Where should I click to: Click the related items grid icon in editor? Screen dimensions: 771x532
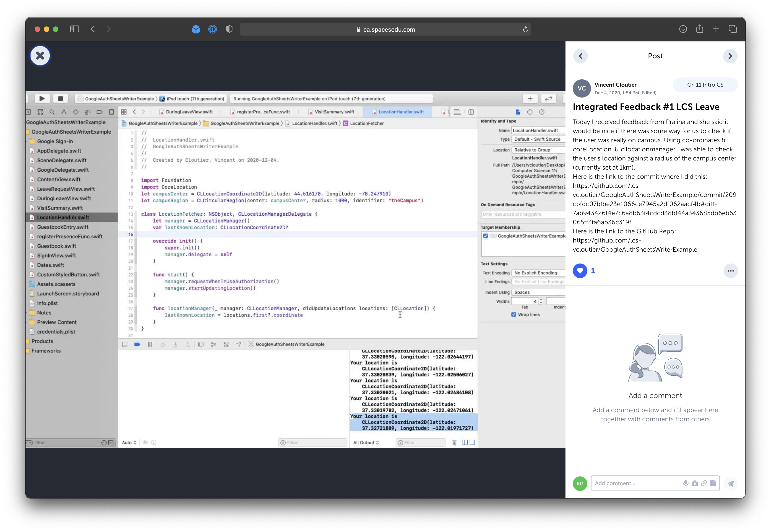click(124, 112)
